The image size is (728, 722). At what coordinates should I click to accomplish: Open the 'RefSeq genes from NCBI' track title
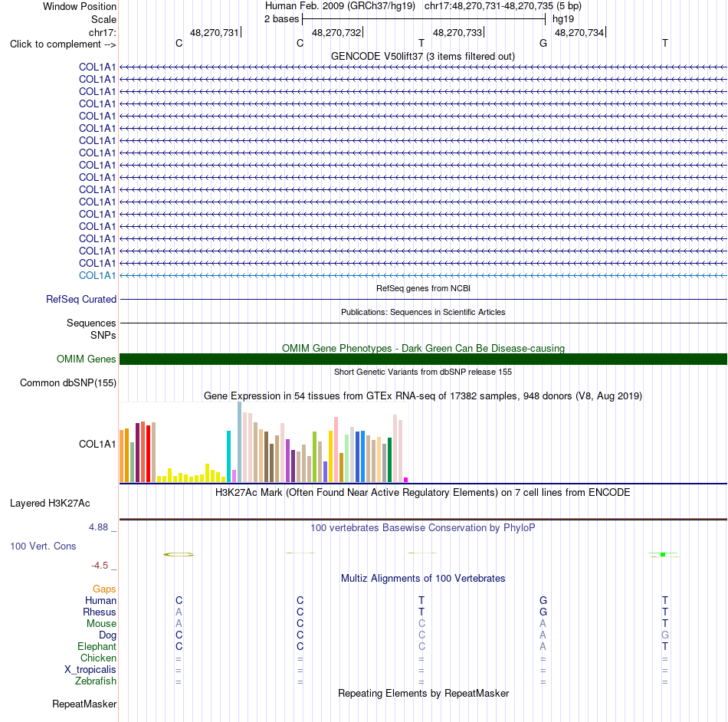pyautogui.click(x=423, y=288)
